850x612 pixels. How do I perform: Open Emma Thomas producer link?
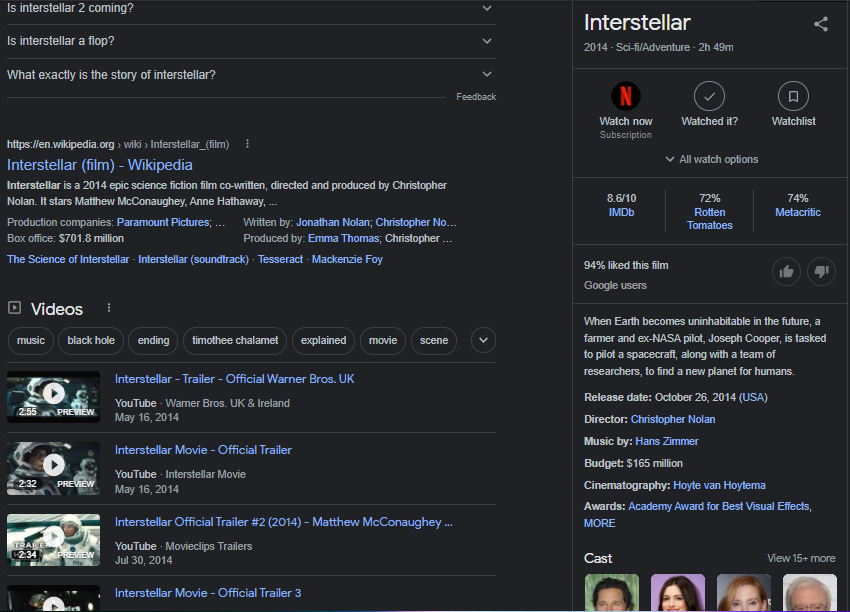[343, 239]
